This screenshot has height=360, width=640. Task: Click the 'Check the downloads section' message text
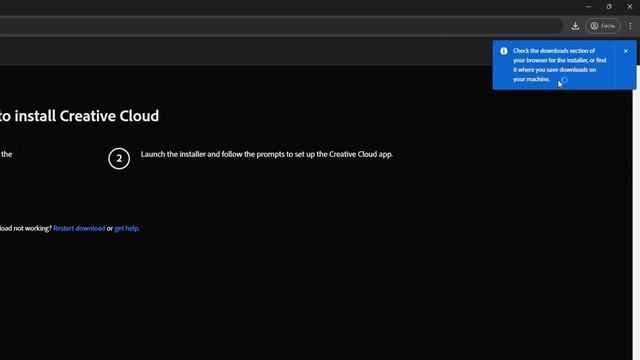pyautogui.click(x=560, y=65)
